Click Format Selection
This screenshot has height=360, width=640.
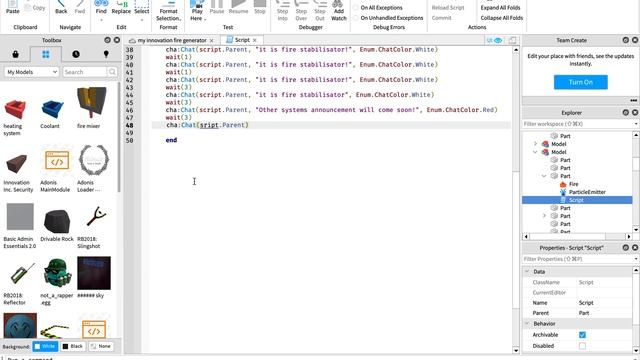click(x=168, y=11)
